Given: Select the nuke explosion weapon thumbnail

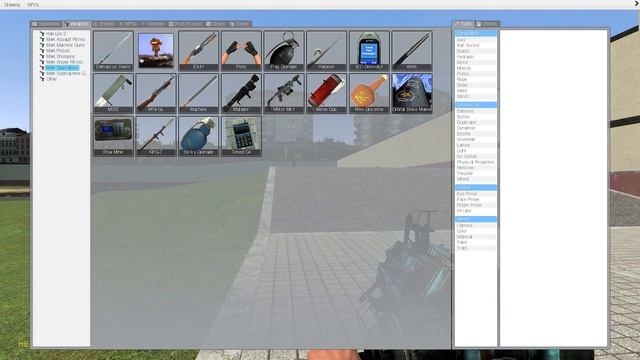Looking at the screenshot, I should click(x=156, y=51).
